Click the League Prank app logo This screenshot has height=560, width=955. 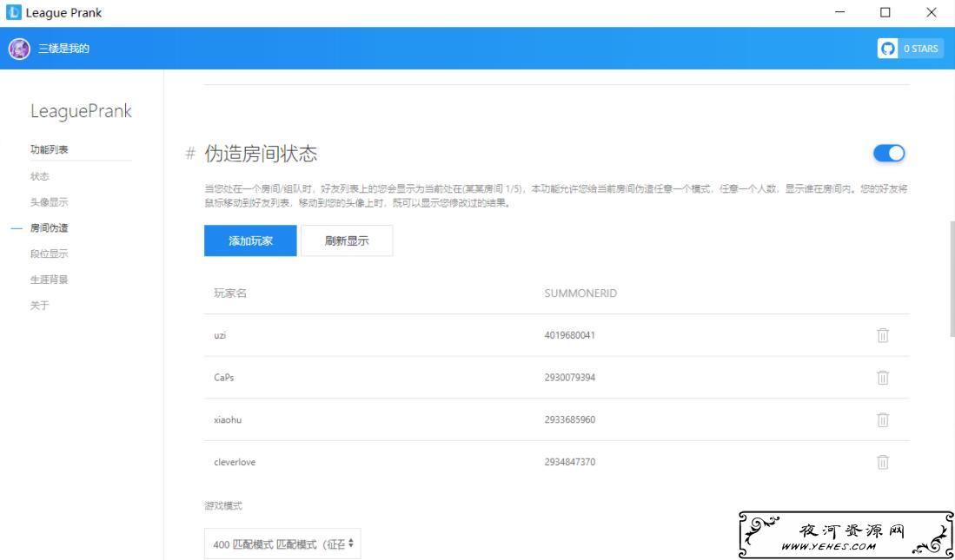(13, 12)
